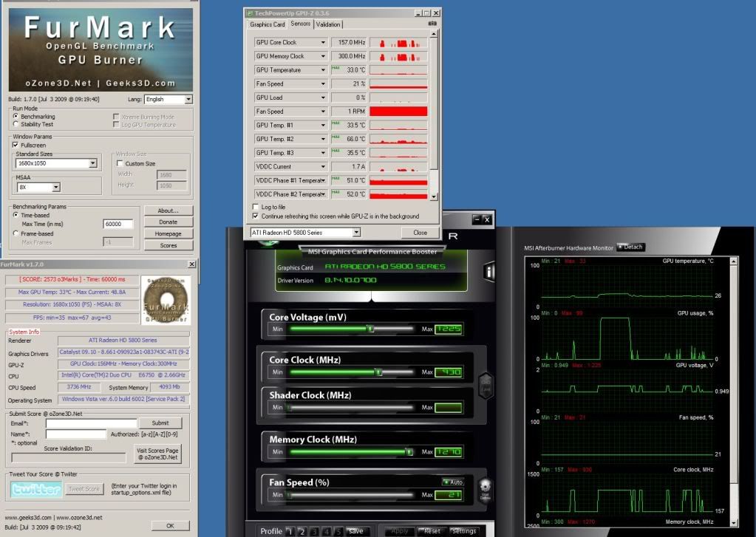Open User Define fan settings icon
Image resolution: width=756 pixels, height=537 pixels.
click(x=485, y=490)
